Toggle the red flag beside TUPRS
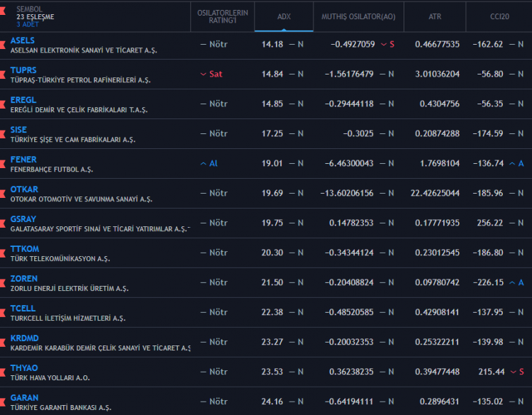532x415 pixels. point(2,74)
